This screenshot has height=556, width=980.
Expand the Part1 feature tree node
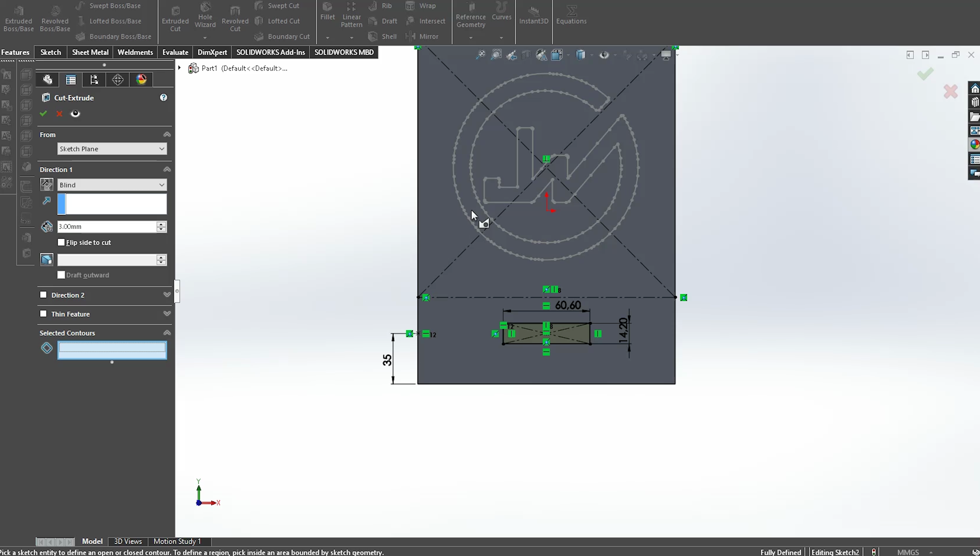pos(179,68)
